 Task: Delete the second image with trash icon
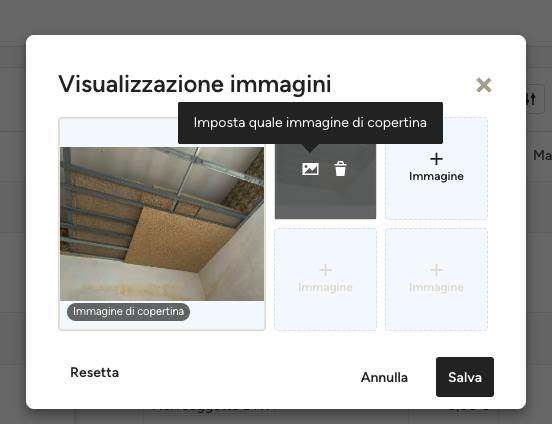(340, 169)
